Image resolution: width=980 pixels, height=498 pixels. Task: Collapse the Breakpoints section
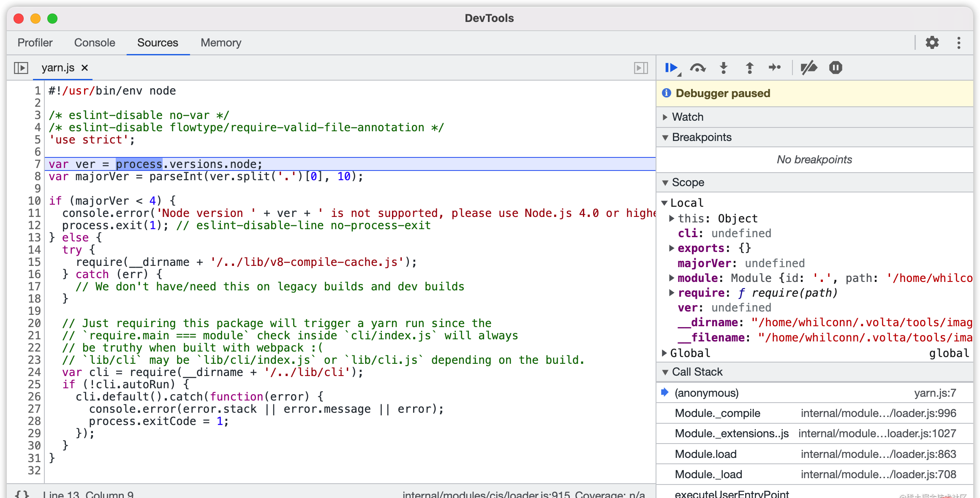[x=815, y=137]
